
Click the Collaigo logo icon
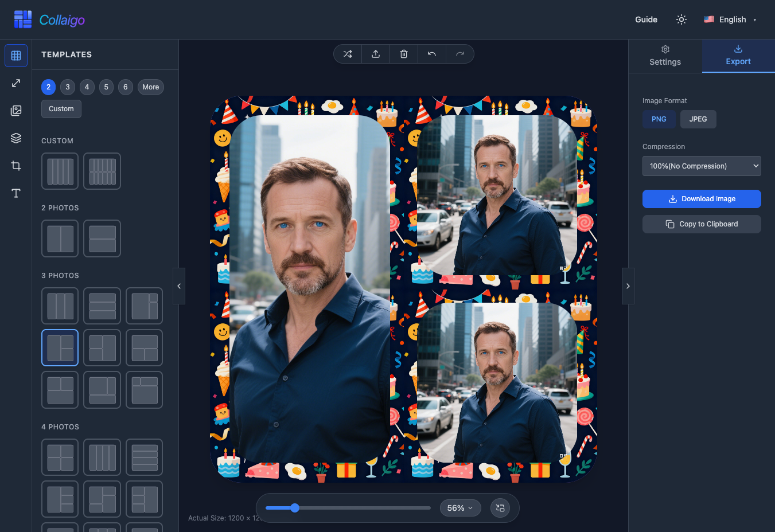23,19
